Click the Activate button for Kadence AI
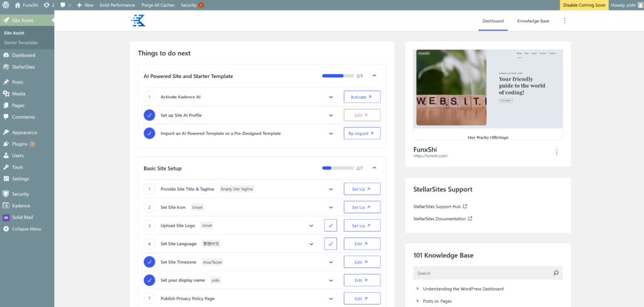644x307 pixels. (362, 97)
